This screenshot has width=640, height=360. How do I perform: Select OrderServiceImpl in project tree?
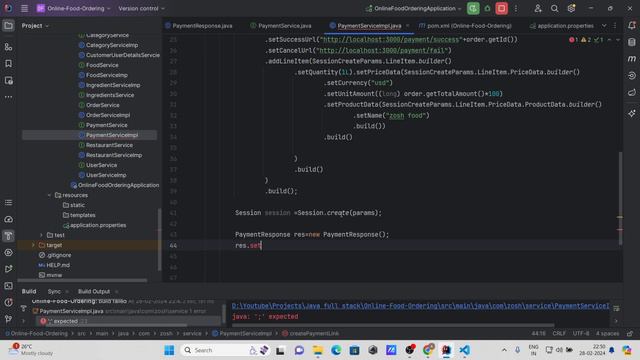point(108,115)
